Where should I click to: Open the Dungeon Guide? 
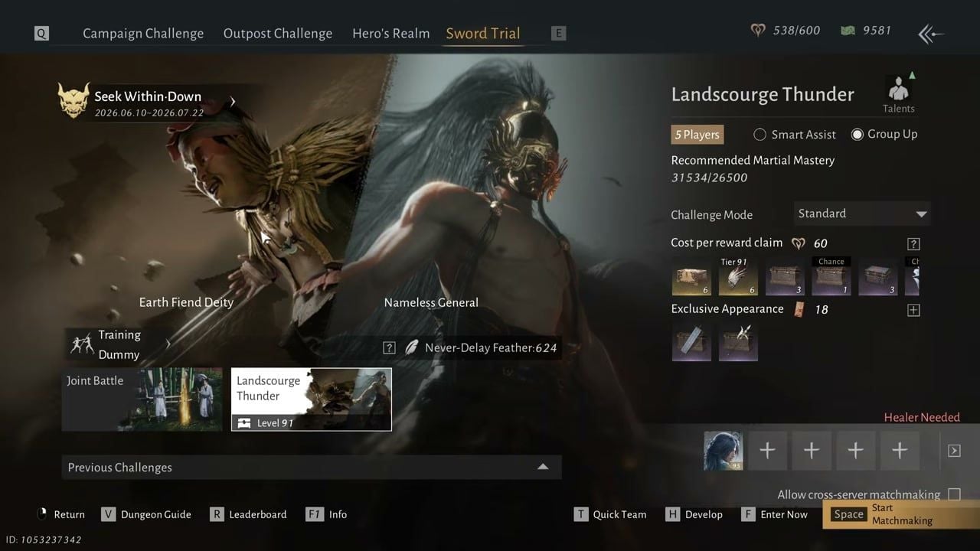click(146, 514)
